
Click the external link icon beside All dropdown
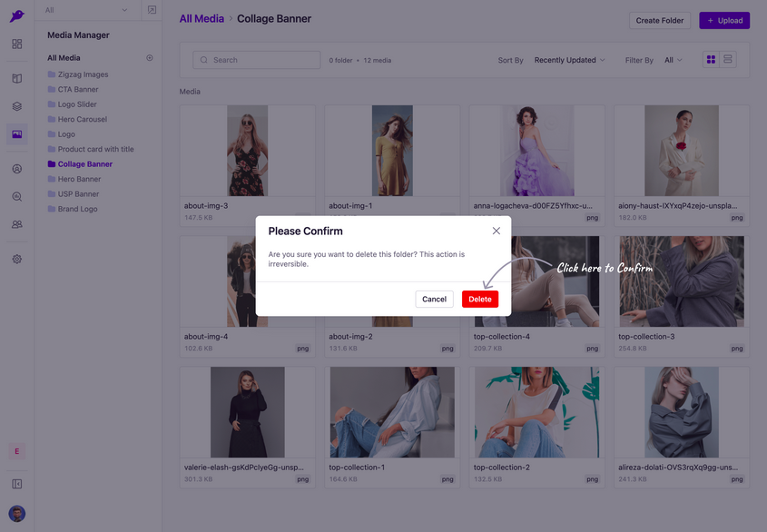(x=152, y=10)
